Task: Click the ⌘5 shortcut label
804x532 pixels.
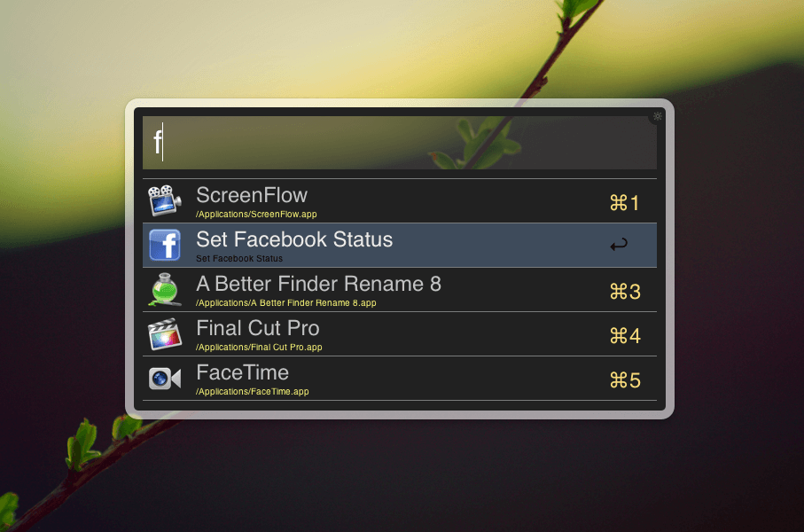Action: 625,380
